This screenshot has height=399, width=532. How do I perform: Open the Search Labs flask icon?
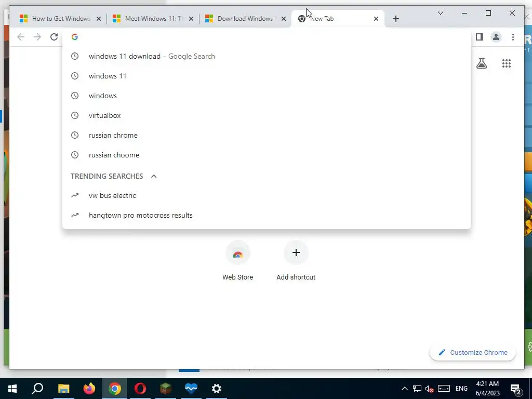pyautogui.click(x=482, y=63)
